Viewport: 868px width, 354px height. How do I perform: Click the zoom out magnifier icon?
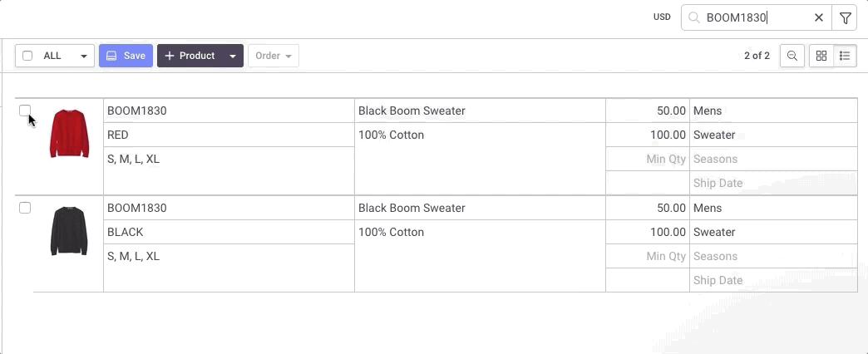click(x=792, y=56)
